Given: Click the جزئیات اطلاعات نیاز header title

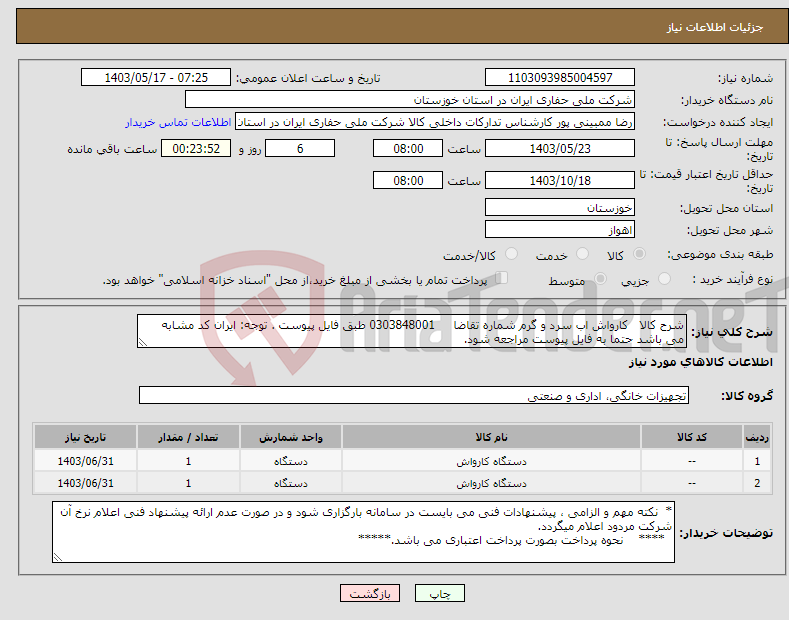Looking at the screenshot, I should click(715, 27).
